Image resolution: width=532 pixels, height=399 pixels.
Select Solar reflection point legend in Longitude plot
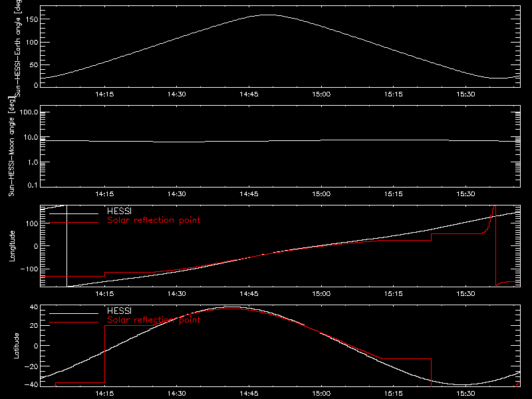tap(154, 220)
